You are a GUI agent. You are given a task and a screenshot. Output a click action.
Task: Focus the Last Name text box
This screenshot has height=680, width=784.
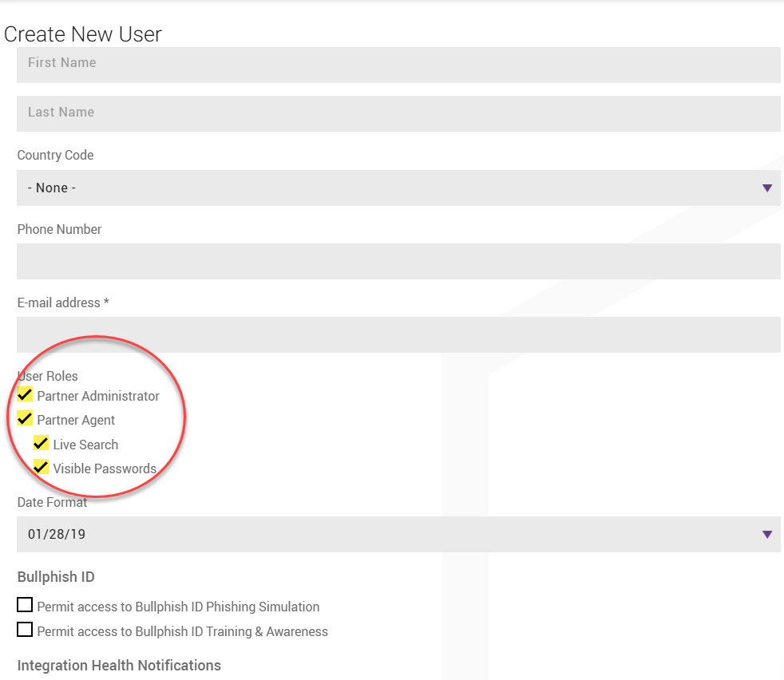click(398, 113)
